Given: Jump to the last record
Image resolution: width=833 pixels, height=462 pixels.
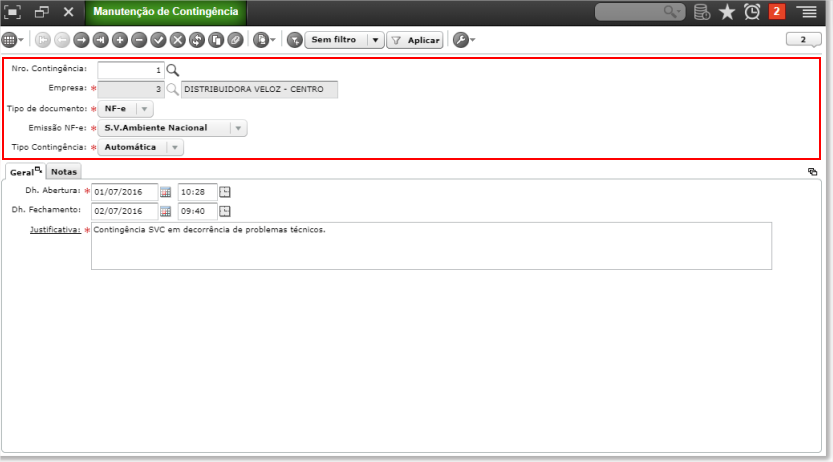Looking at the screenshot, I should (100, 40).
